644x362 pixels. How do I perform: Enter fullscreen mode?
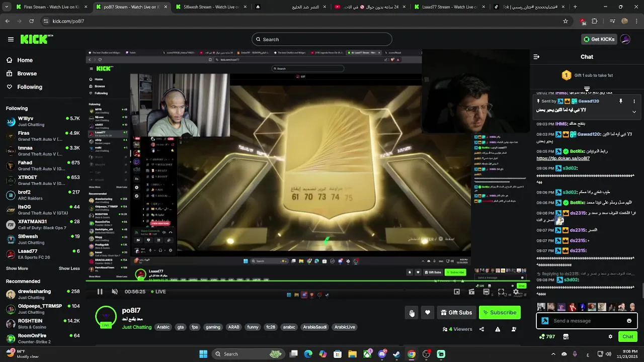point(501,292)
